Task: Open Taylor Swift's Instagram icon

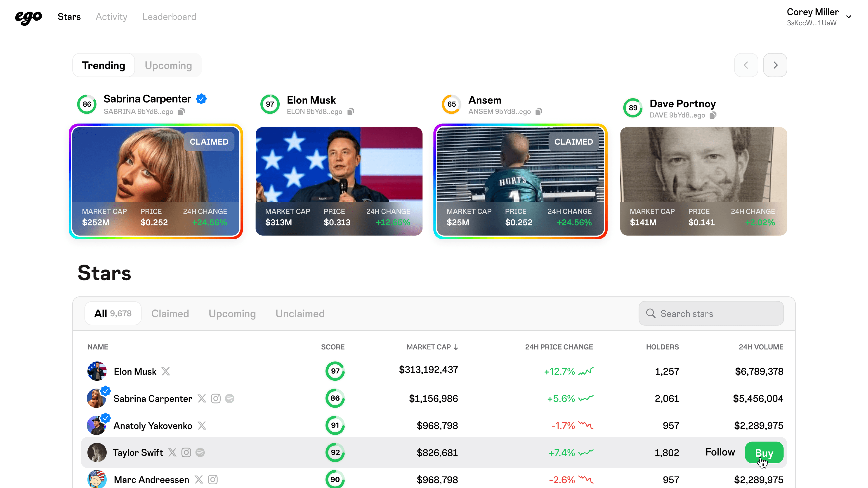Action: pos(186,452)
